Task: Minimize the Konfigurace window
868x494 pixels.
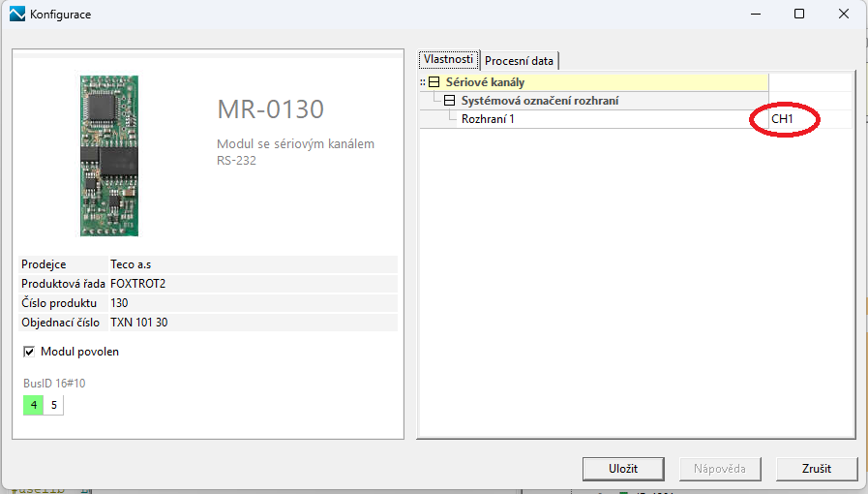Action: (754, 15)
